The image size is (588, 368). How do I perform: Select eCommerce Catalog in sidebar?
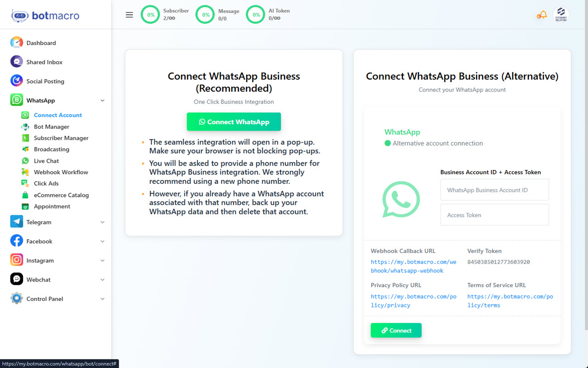[x=61, y=195]
